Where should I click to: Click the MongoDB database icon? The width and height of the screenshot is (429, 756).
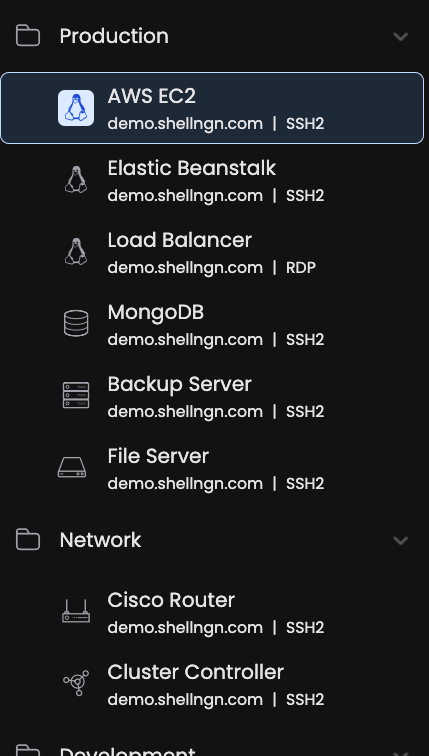[76, 324]
